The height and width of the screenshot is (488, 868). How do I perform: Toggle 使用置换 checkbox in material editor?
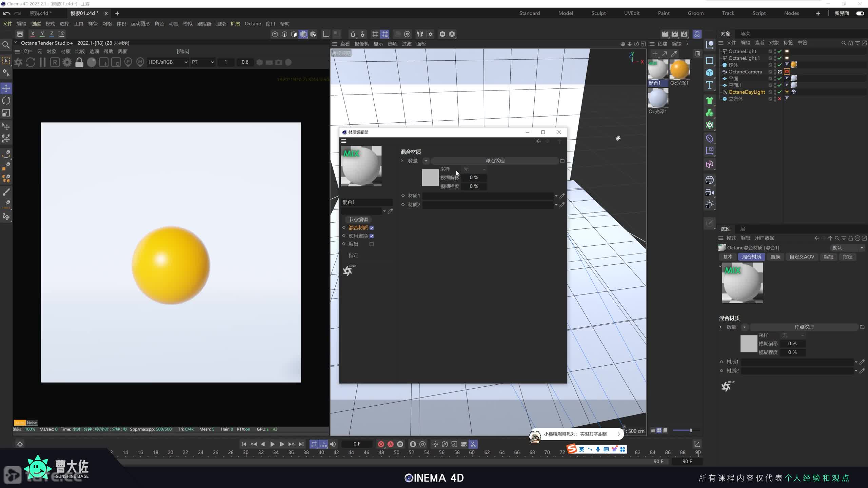tap(372, 236)
